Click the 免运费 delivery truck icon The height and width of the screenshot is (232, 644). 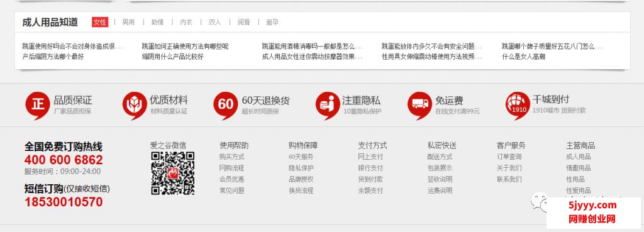419,105
